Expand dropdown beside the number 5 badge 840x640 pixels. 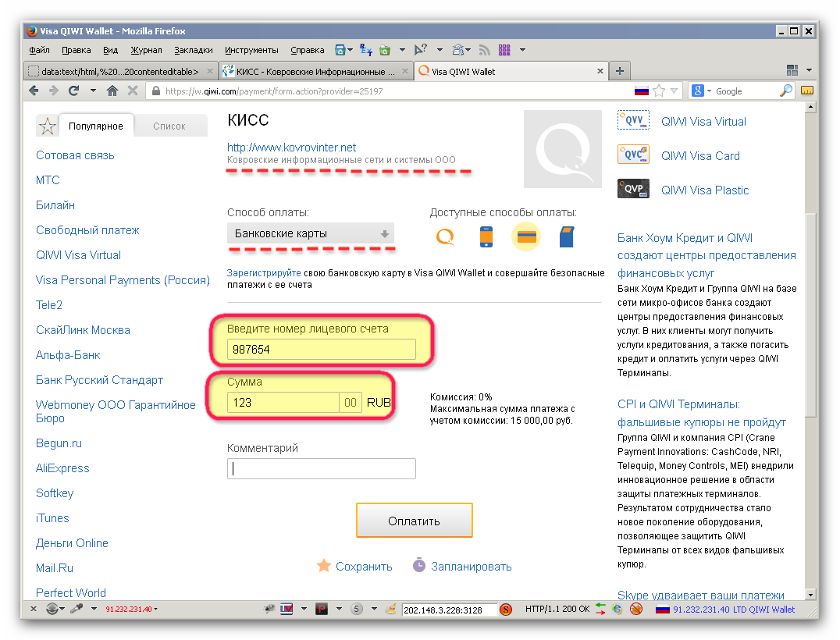tap(374, 609)
